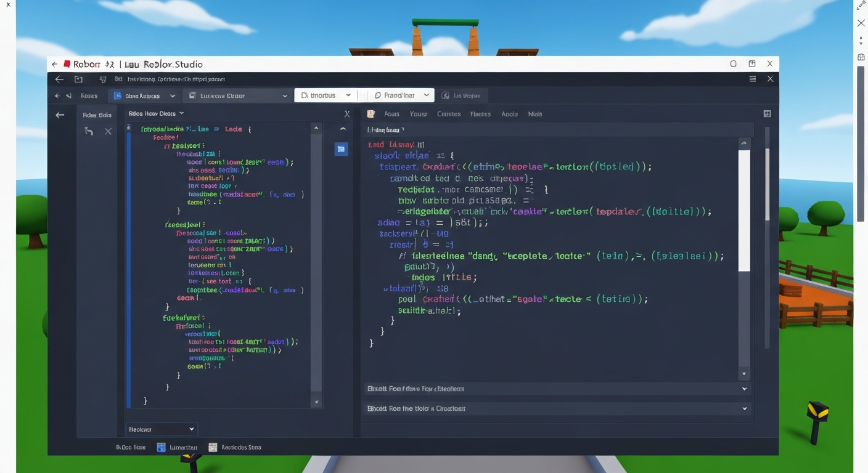Click the blue document icon in first dropdown
The height and width of the screenshot is (473, 868).
tap(118, 96)
